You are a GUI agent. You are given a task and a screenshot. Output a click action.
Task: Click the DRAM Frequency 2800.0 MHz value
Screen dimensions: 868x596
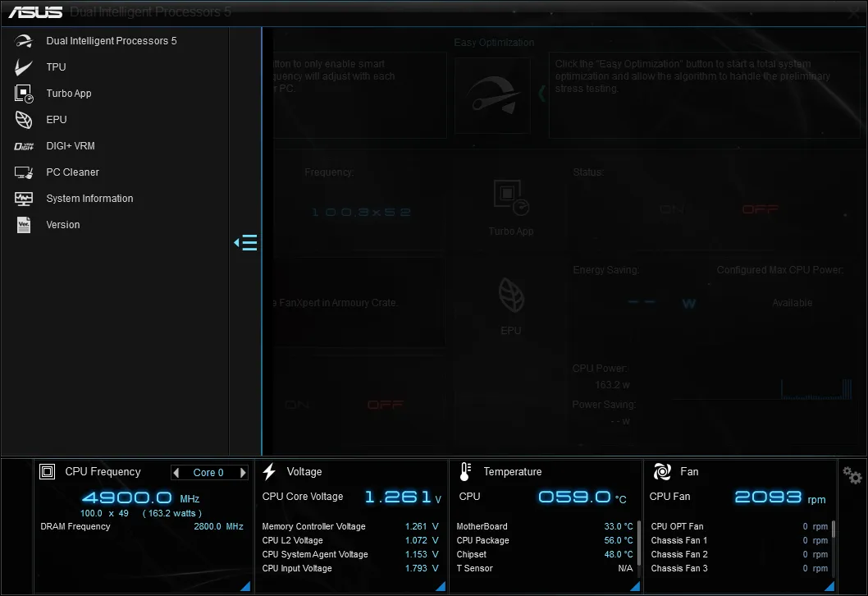pyautogui.click(x=218, y=527)
